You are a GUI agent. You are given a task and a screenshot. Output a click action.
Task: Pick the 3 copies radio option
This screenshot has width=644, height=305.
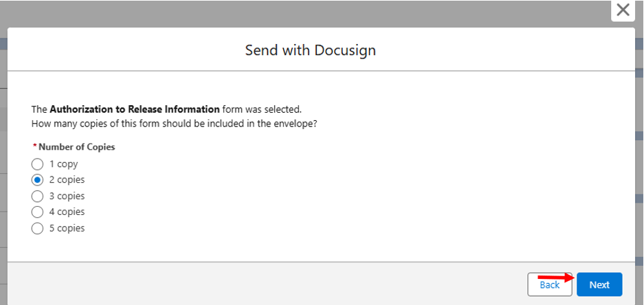37,196
